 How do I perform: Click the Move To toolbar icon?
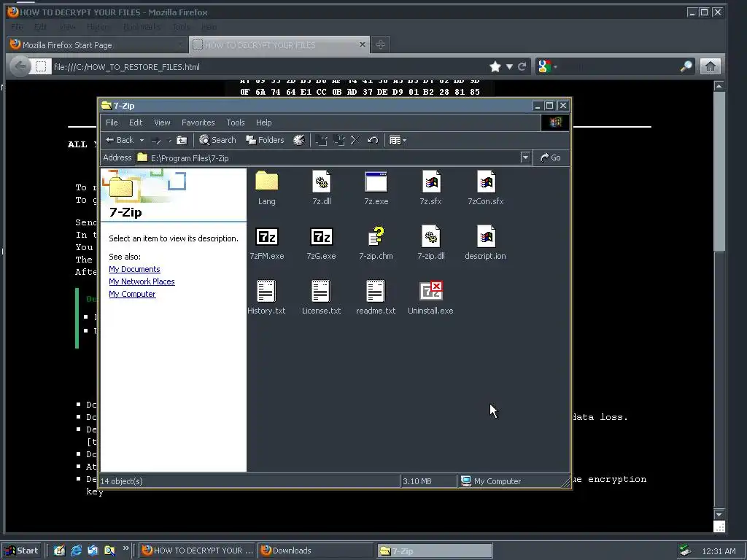322,140
